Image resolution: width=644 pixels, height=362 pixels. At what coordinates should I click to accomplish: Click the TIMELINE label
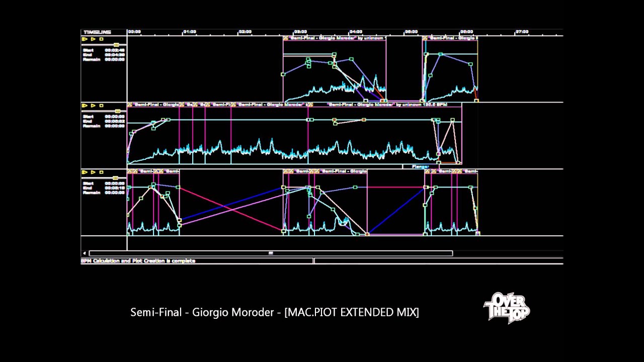point(97,32)
